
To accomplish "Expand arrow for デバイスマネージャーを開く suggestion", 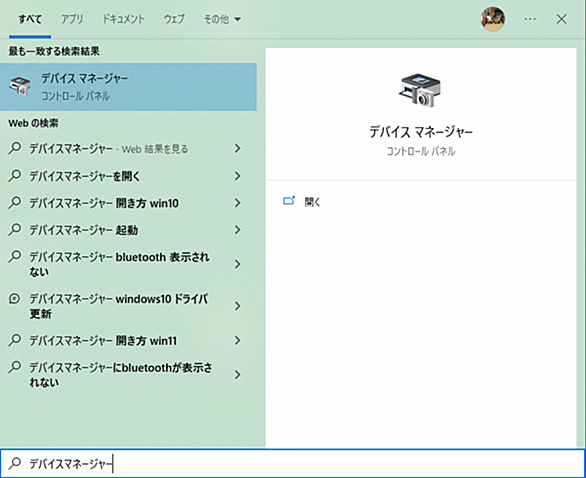I will [x=237, y=176].
